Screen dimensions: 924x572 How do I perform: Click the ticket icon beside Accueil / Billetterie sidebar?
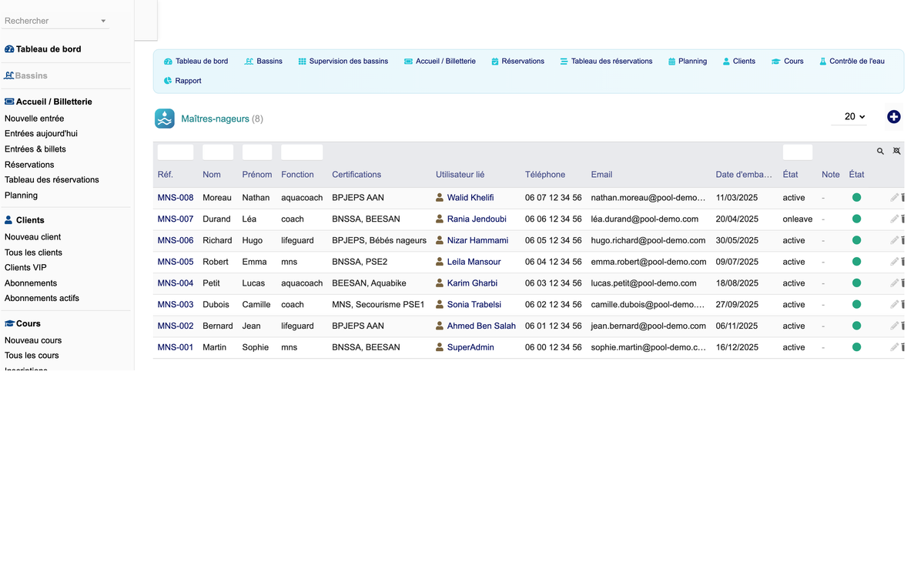[9, 102]
